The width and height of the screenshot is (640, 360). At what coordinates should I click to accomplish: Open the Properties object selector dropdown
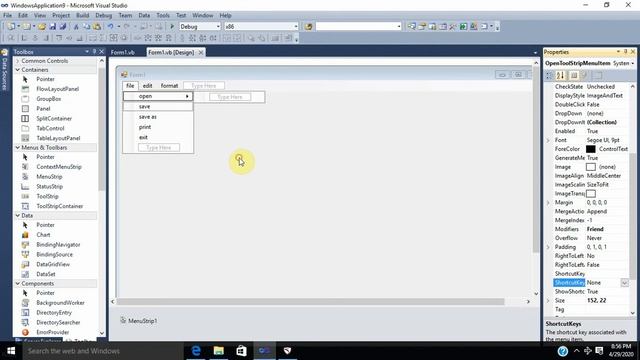(x=633, y=63)
